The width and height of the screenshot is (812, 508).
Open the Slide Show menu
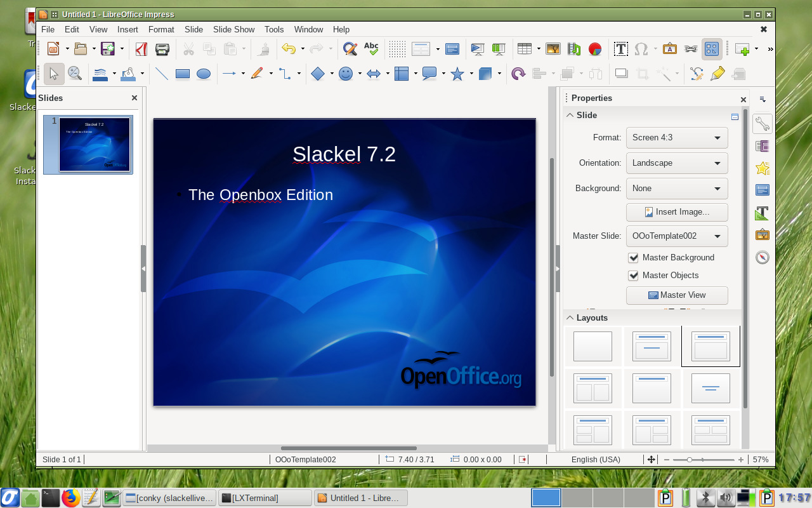click(x=233, y=29)
